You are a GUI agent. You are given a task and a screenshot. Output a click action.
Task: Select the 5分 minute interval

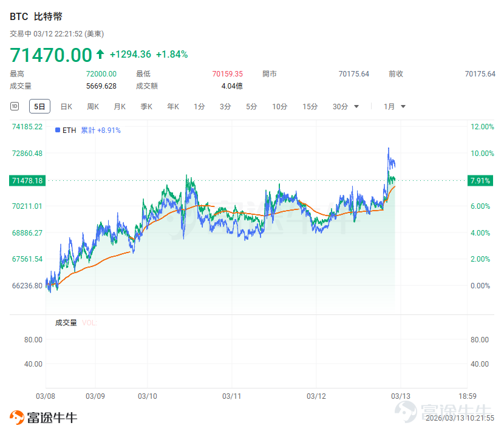[251, 107]
